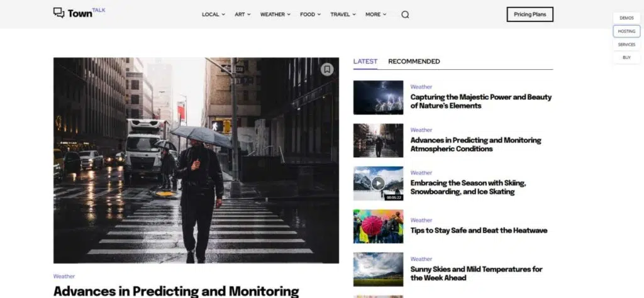Click the DEMOS side button
The height and width of the screenshot is (298, 644).
(626, 18)
